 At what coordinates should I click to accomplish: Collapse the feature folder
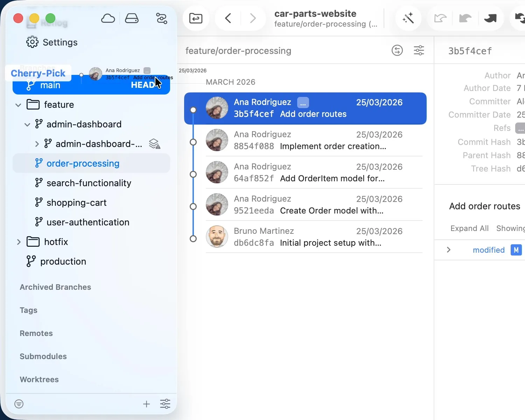(x=19, y=105)
